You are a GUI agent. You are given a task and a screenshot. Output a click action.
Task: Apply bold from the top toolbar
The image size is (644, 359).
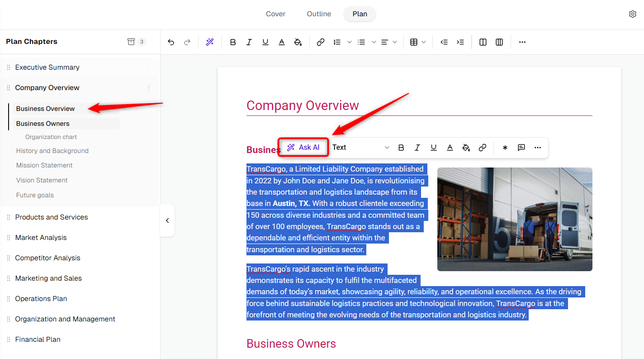(x=233, y=42)
